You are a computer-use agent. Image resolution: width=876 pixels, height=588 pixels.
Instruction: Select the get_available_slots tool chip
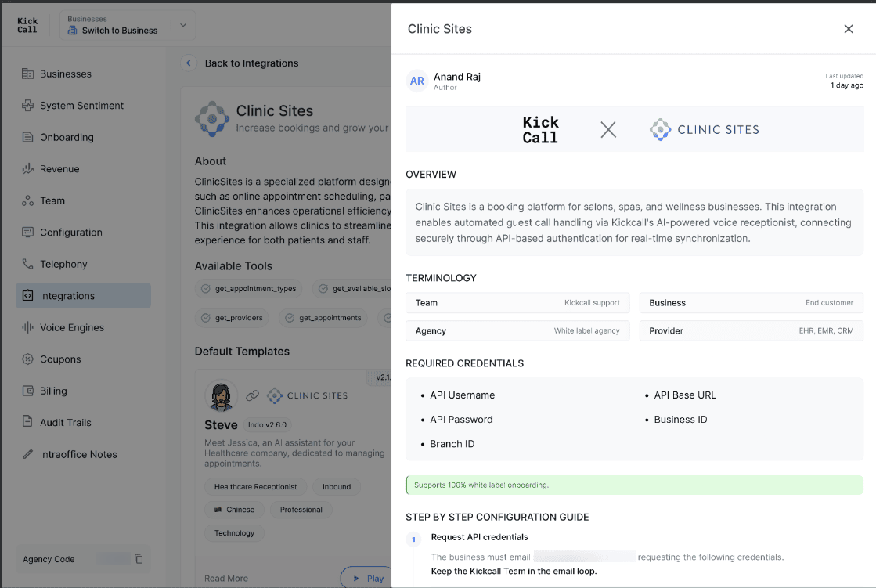point(351,288)
